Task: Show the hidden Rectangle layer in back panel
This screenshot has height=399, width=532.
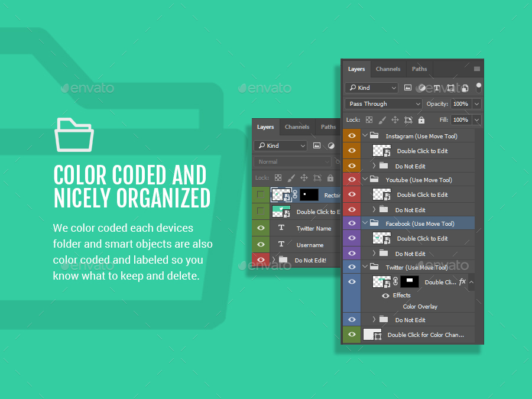Action: click(x=261, y=194)
